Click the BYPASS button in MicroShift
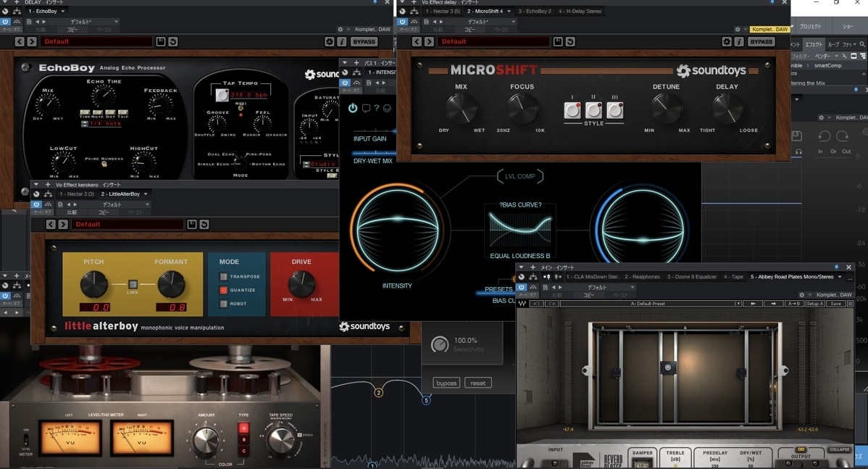The height and width of the screenshot is (469, 868). [761, 41]
